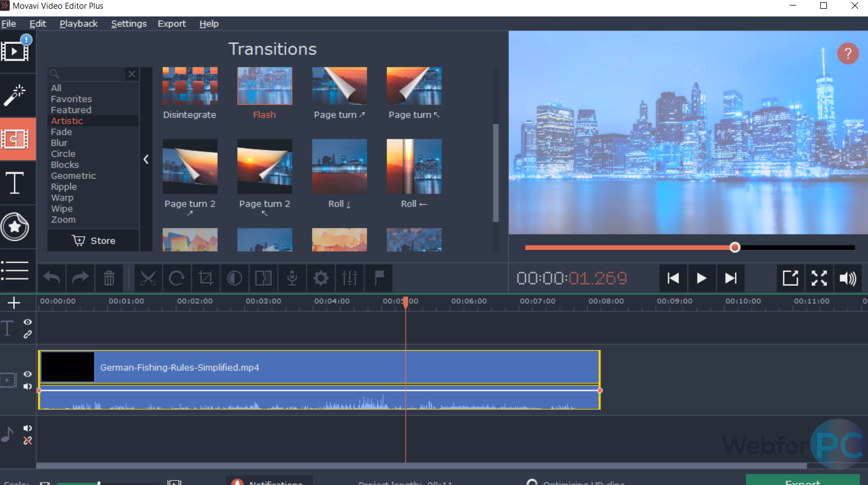
Task: Open Color Adjustments tool
Action: point(235,278)
